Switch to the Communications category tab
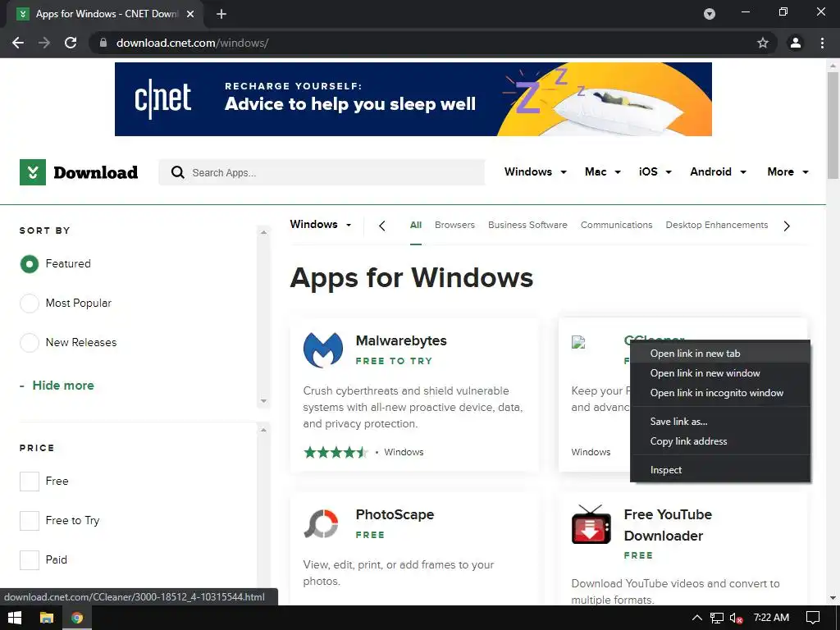840x630 pixels. 617,225
